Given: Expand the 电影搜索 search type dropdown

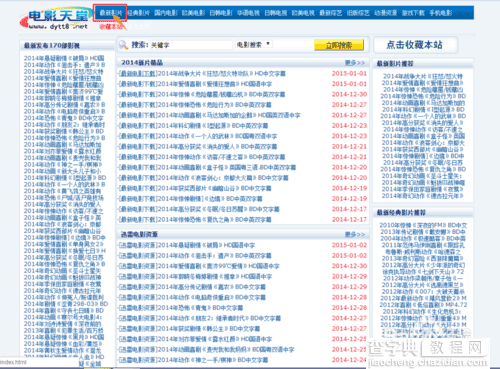Looking at the screenshot, I should pyautogui.click(x=254, y=44).
